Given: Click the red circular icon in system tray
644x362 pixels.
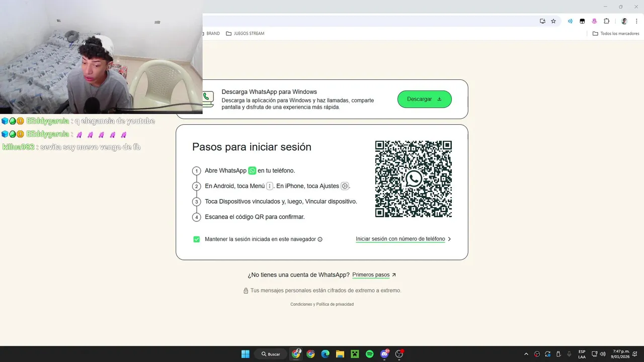Looking at the screenshot, I should click(x=537, y=354).
